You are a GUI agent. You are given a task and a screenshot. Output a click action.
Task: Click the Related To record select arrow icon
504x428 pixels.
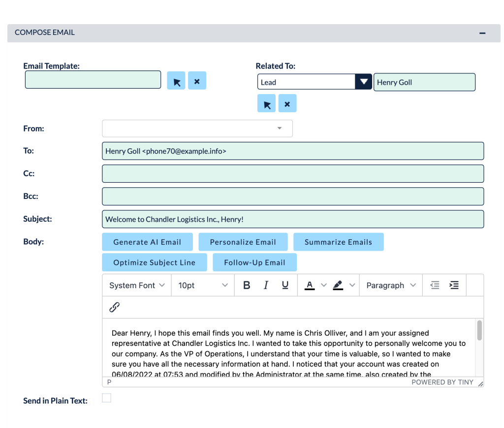266,104
